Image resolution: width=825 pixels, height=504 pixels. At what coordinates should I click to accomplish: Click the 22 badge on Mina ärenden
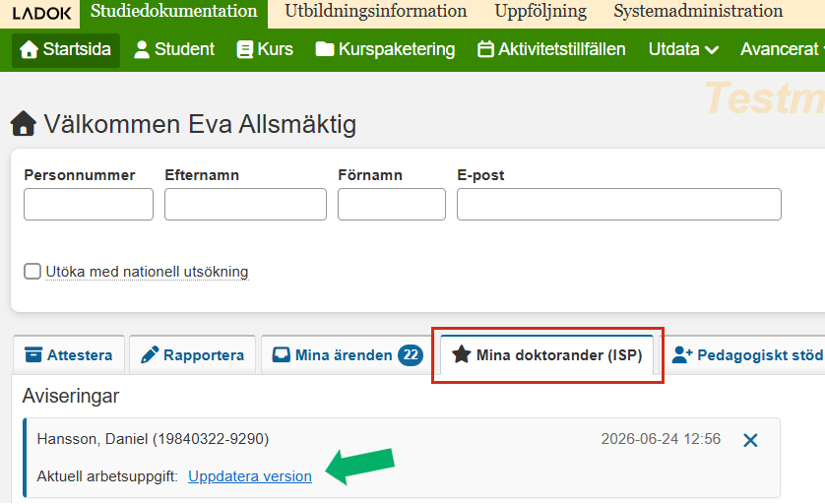click(x=411, y=355)
